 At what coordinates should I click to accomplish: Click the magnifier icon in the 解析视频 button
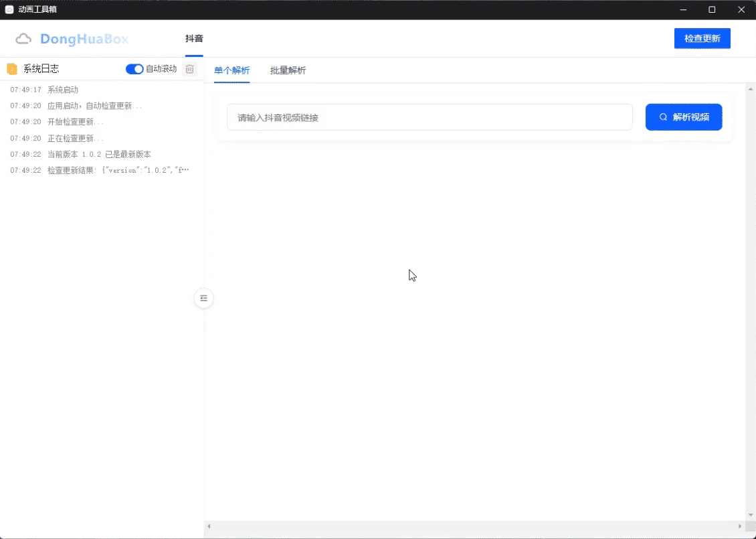click(662, 117)
